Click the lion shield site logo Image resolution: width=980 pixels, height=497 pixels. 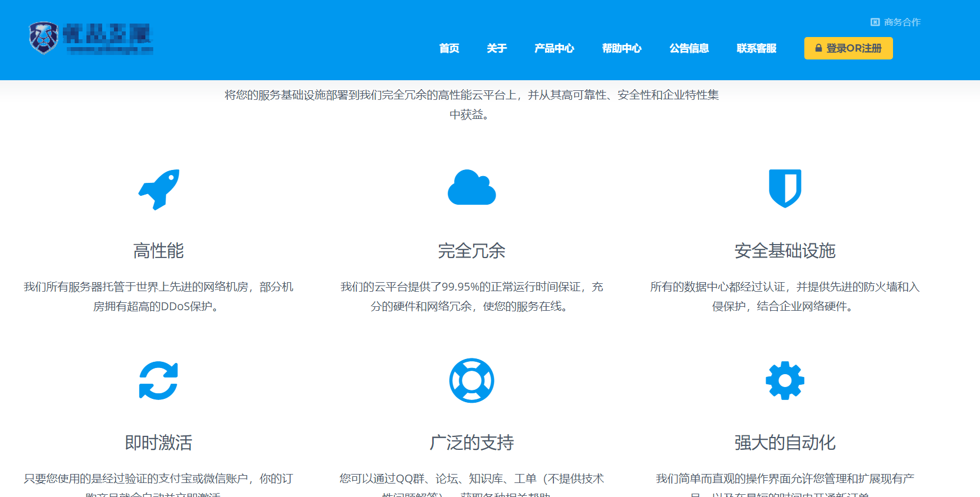click(x=44, y=38)
